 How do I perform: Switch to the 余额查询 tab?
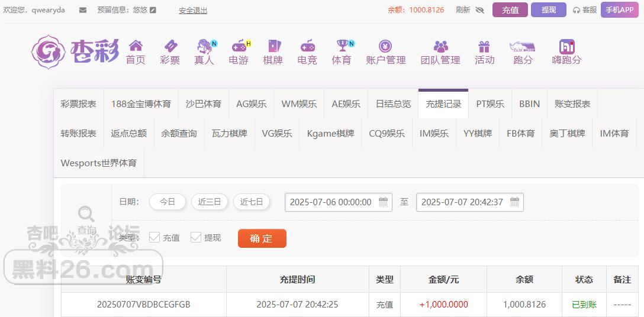pos(179,133)
